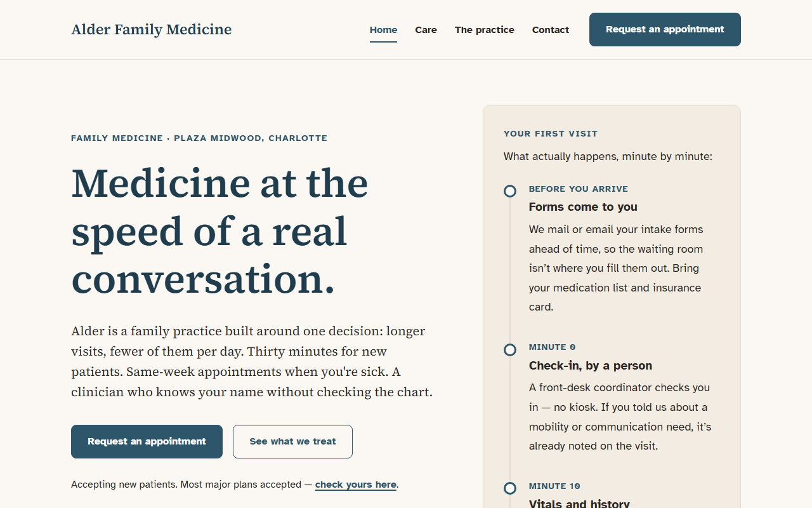Viewport: 812px width, 508px height.
Task: Click the Vitals and history heading
Action: pos(579,504)
